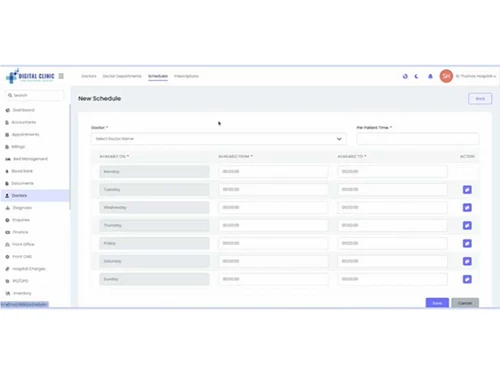This screenshot has height=375, width=500.
Task: Click the Thursday Available From time field
Action: pos(273,226)
